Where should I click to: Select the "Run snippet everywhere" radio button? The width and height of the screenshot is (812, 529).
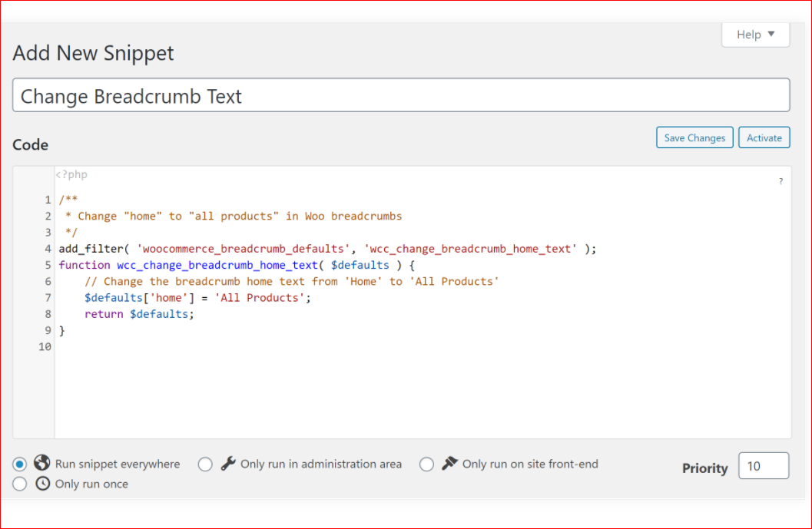point(20,465)
